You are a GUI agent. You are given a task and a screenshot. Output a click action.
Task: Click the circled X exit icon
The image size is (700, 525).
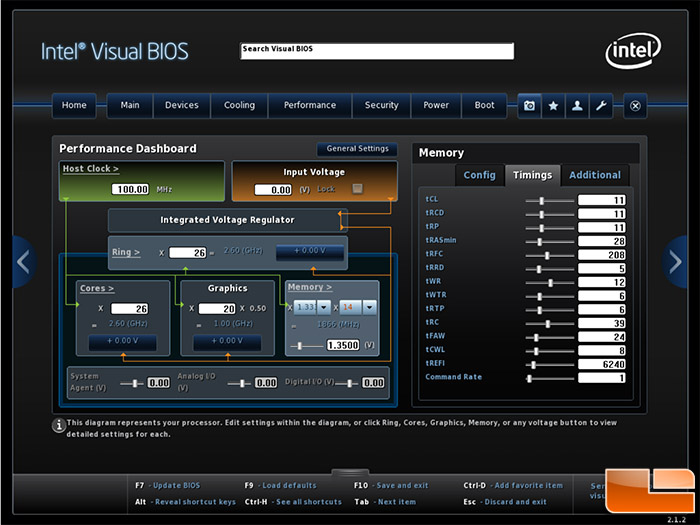tap(635, 105)
